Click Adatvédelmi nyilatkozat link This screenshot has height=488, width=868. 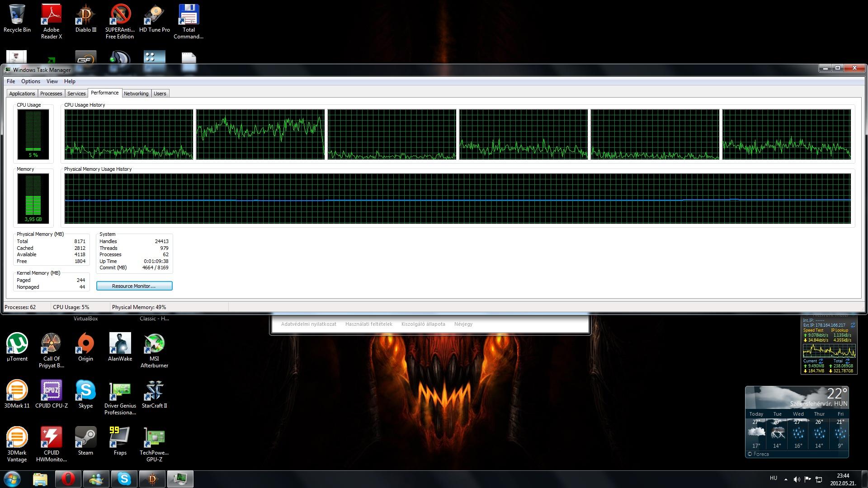point(309,324)
